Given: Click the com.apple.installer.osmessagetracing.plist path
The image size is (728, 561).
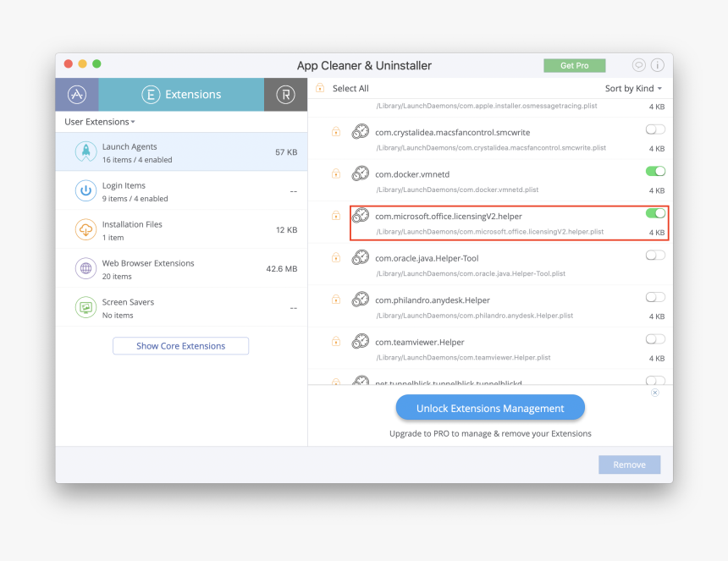Looking at the screenshot, I should (x=487, y=106).
